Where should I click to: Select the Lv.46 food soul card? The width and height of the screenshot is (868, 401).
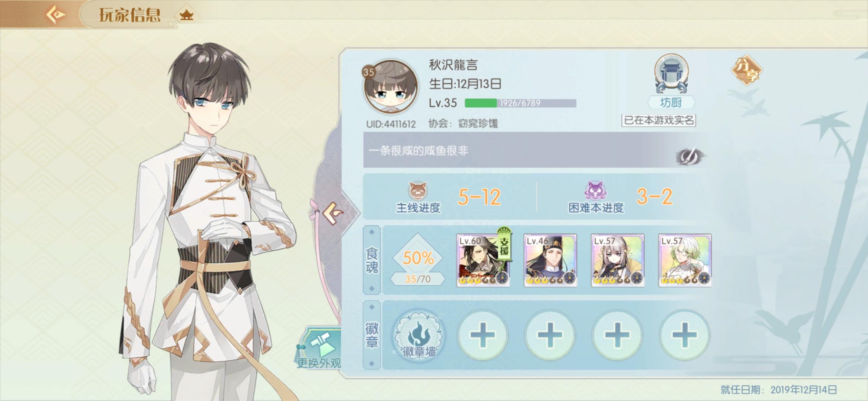coord(550,260)
